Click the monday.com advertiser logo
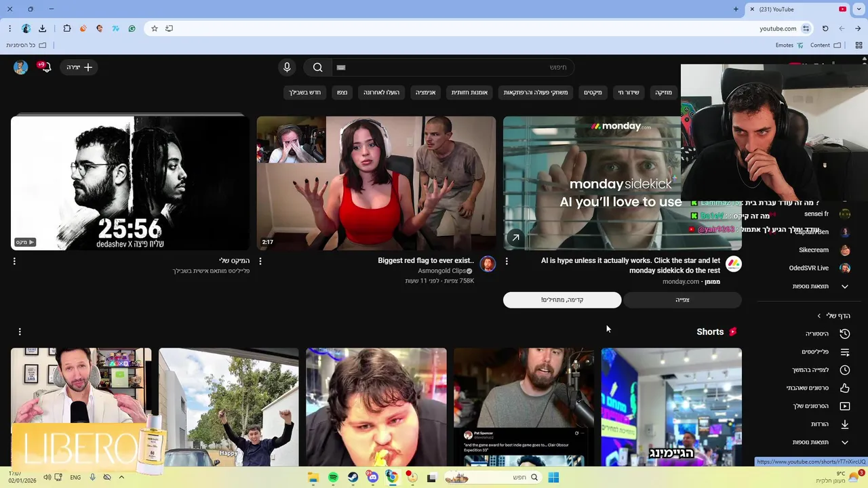Viewport: 868px width, 488px height. point(733,264)
